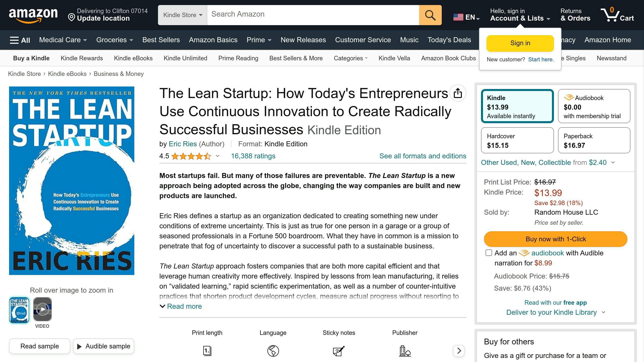Click Buy now with 1-Click
This screenshot has height=362, width=644.
pos(555,239)
